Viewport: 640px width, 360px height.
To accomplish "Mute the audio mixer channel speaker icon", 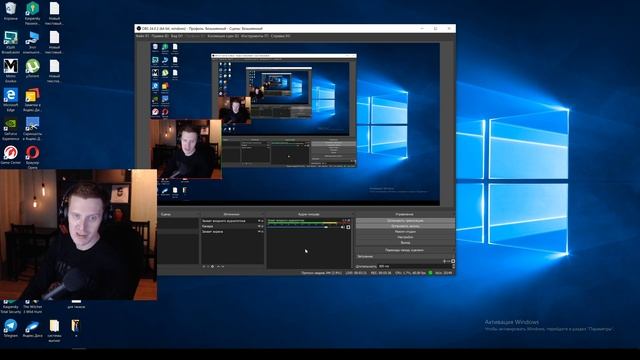I will 343,227.
